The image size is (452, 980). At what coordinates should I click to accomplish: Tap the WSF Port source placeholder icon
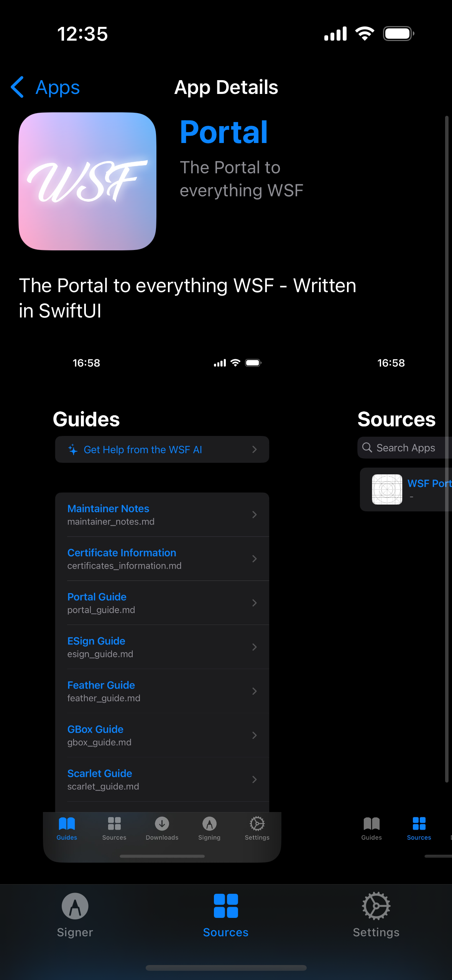pos(387,489)
